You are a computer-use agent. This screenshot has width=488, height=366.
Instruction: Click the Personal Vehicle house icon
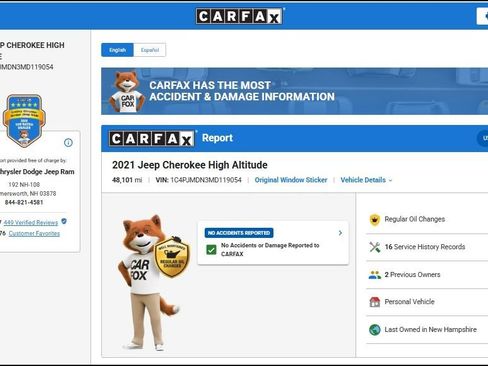pos(375,302)
